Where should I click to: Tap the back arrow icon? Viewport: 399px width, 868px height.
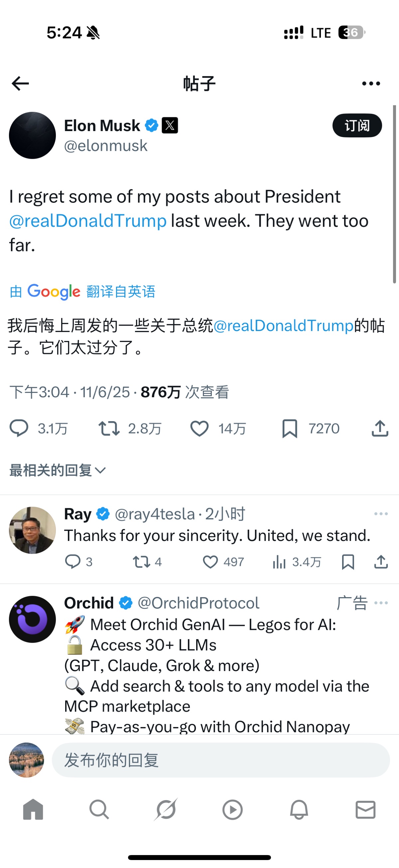coord(20,84)
